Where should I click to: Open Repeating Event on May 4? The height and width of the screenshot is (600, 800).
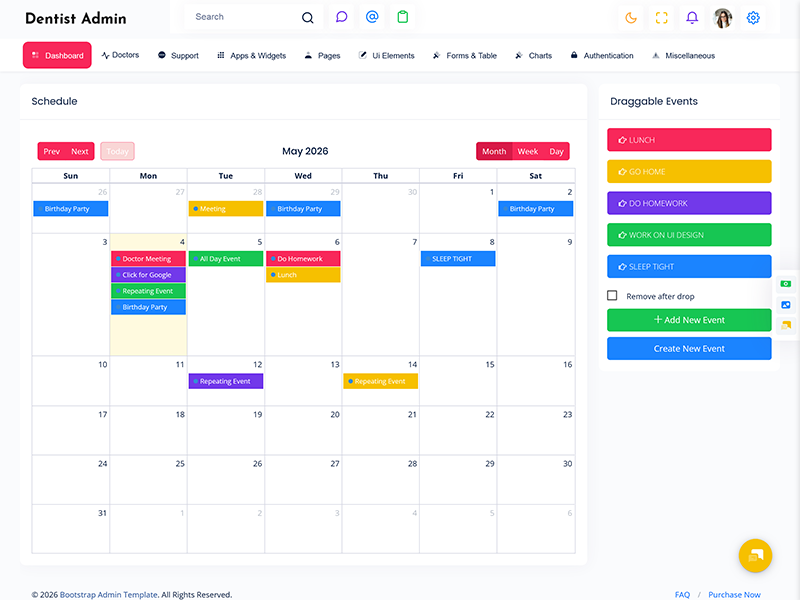tap(148, 291)
